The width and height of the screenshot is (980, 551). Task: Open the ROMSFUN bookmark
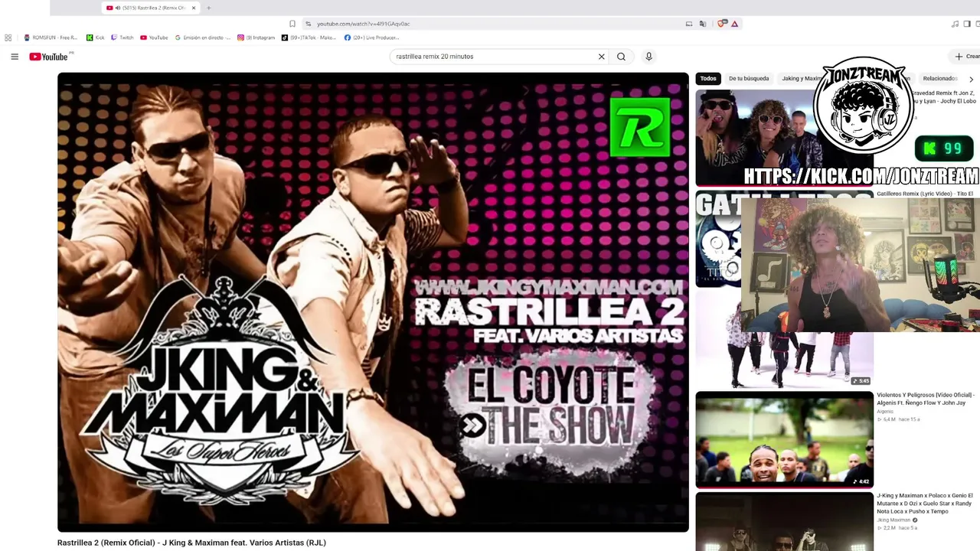click(x=51, y=37)
